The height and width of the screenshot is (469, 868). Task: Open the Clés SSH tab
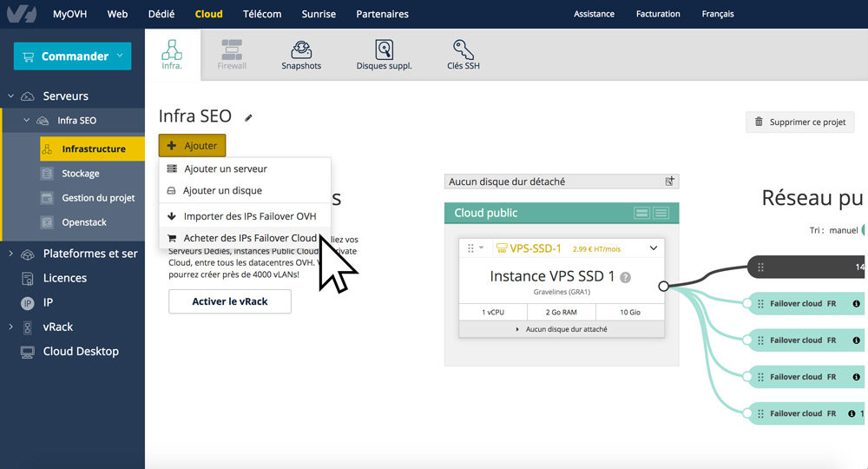pyautogui.click(x=464, y=55)
